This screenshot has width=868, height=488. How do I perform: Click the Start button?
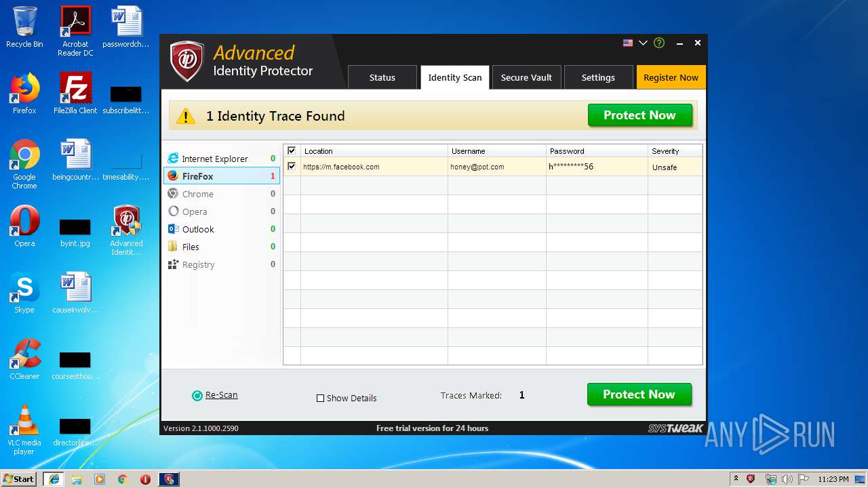click(x=19, y=479)
